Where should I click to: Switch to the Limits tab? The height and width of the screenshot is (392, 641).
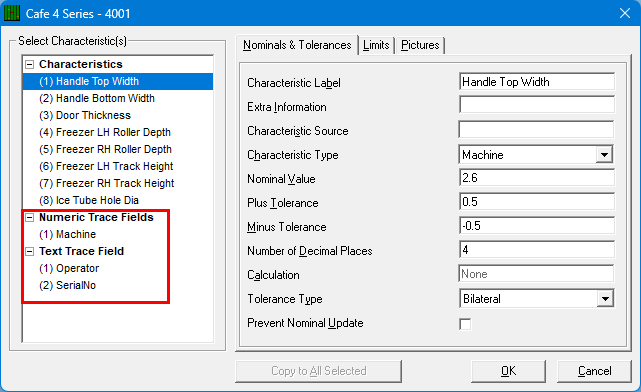tap(376, 45)
